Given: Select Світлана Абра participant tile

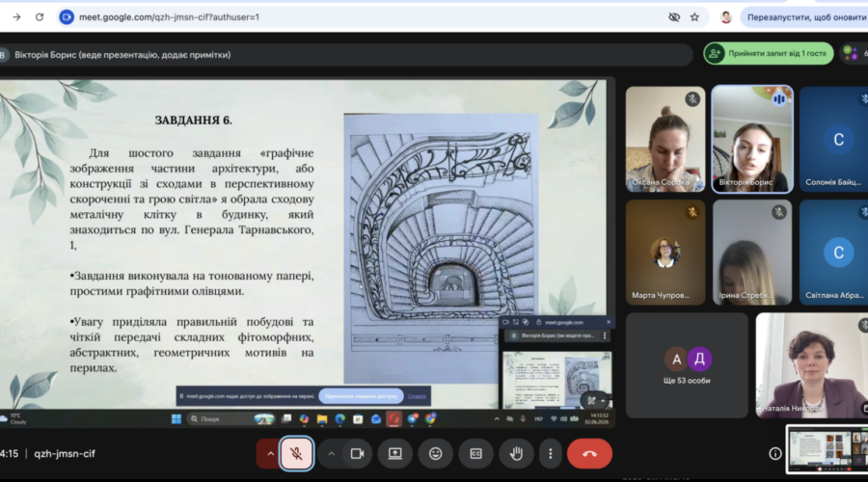Looking at the screenshot, I should 833,253.
